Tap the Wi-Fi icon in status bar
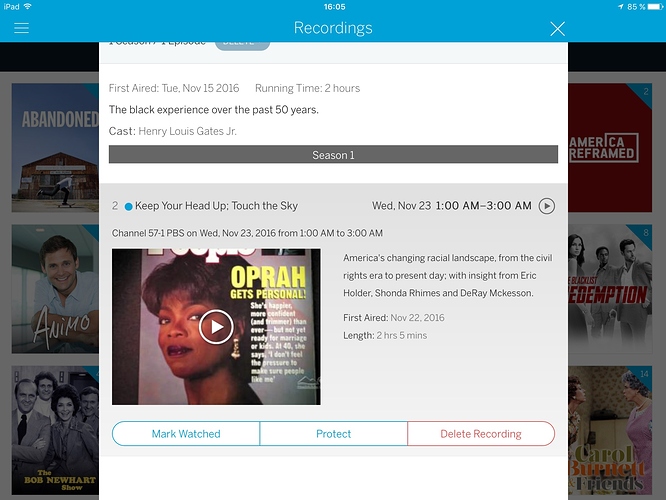 click(28, 6)
